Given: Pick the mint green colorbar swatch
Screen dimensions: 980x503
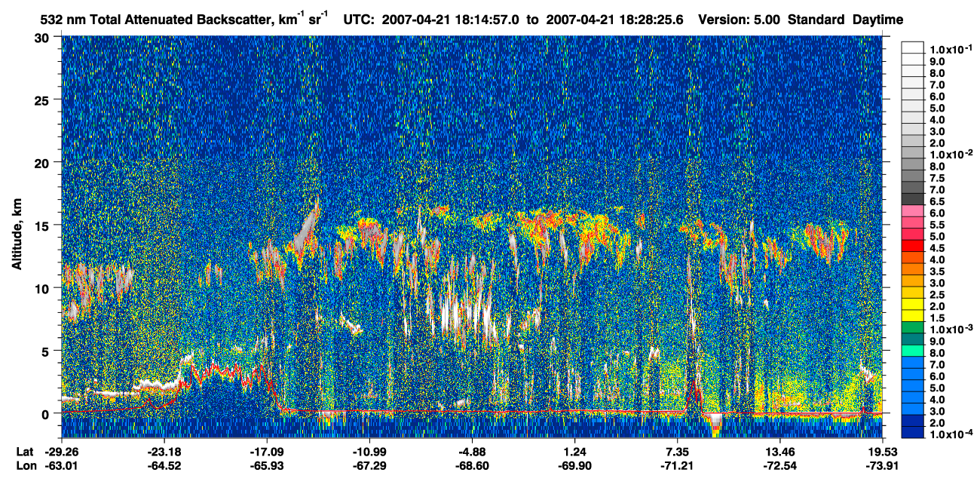Looking at the screenshot, I should tap(913, 351).
